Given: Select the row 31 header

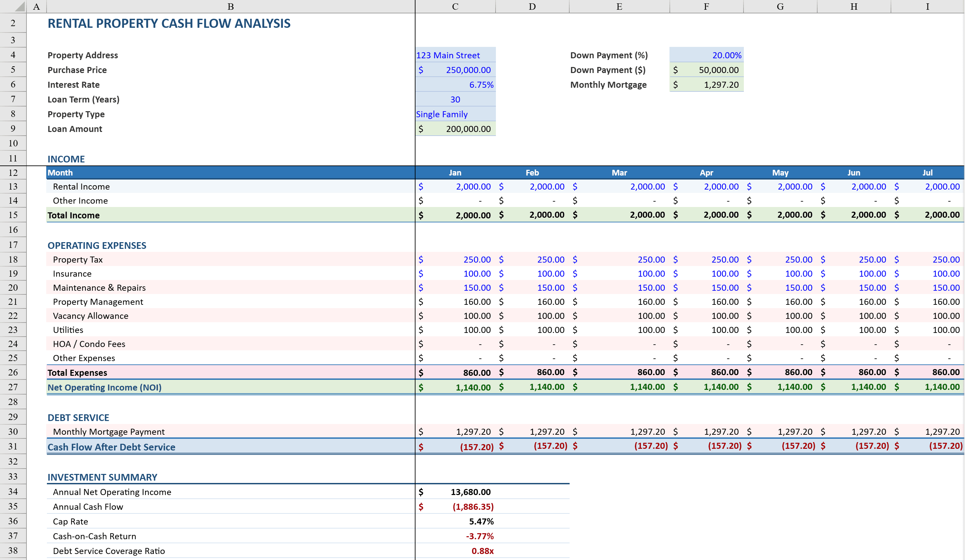Looking at the screenshot, I should tap(13, 446).
